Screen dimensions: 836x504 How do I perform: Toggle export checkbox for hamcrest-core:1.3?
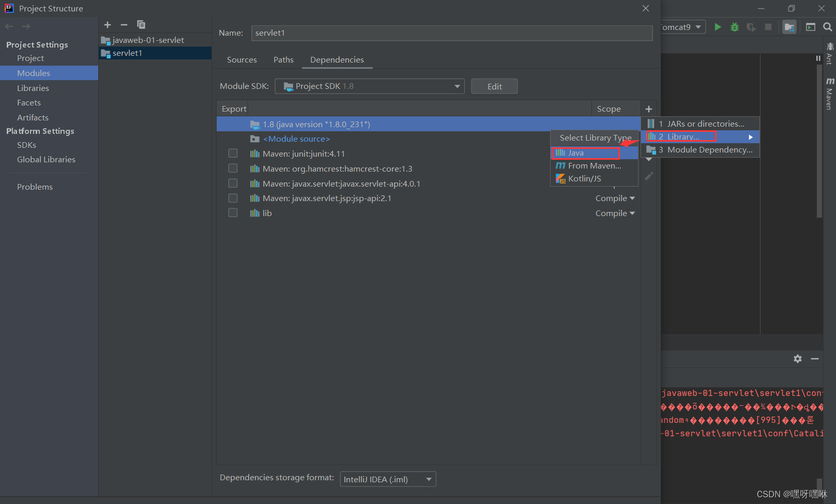pos(233,169)
